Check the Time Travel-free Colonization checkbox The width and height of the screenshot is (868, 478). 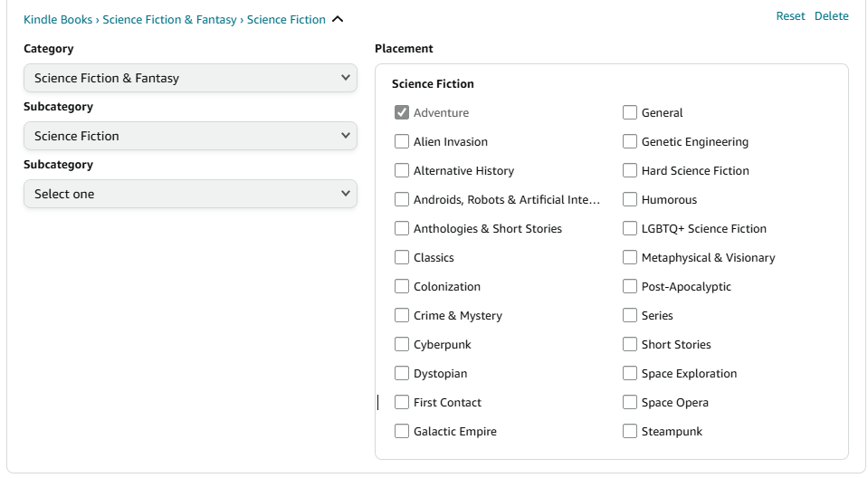(402, 287)
